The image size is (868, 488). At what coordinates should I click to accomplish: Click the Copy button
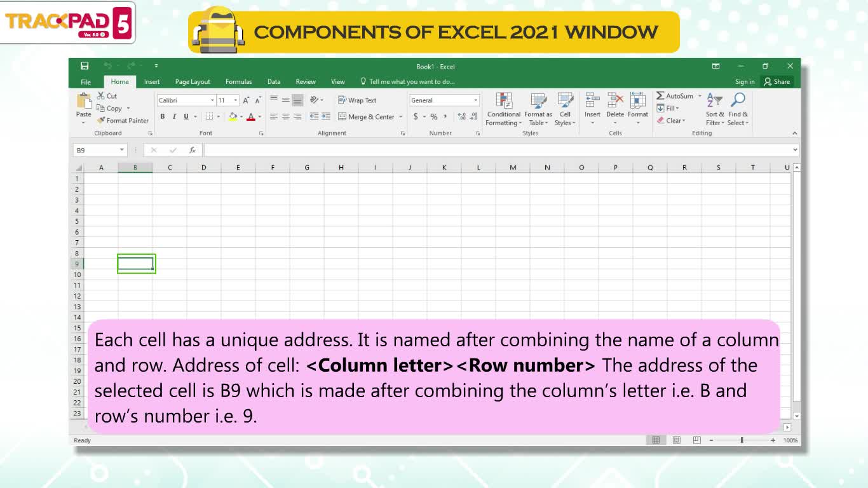[109, 108]
